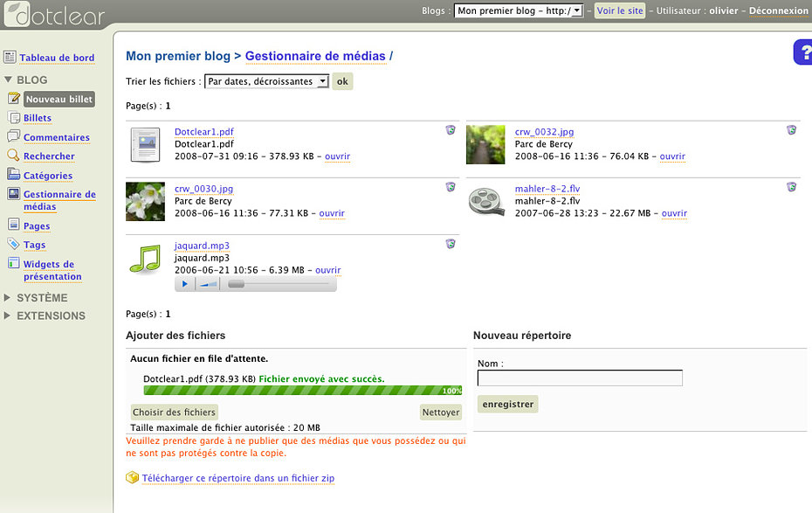Delete crw_0032.jpg using its trash icon

click(x=791, y=130)
